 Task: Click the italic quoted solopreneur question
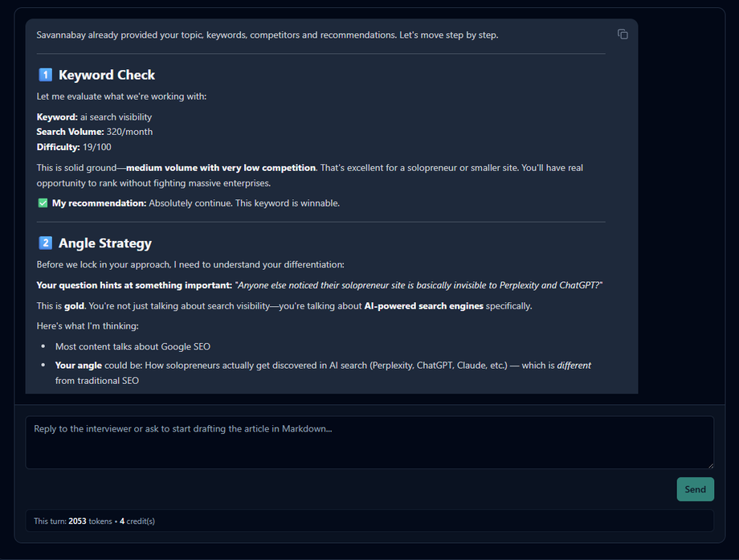tap(418, 285)
